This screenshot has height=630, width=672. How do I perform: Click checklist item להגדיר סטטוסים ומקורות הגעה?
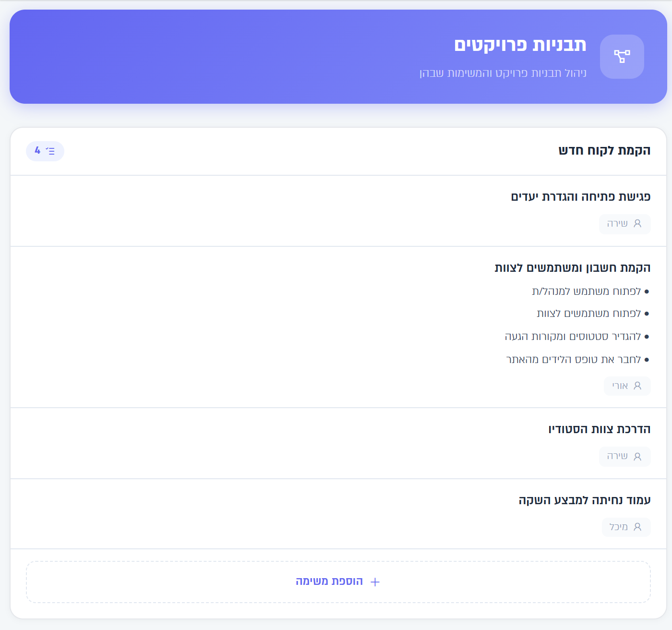pyautogui.click(x=573, y=337)
